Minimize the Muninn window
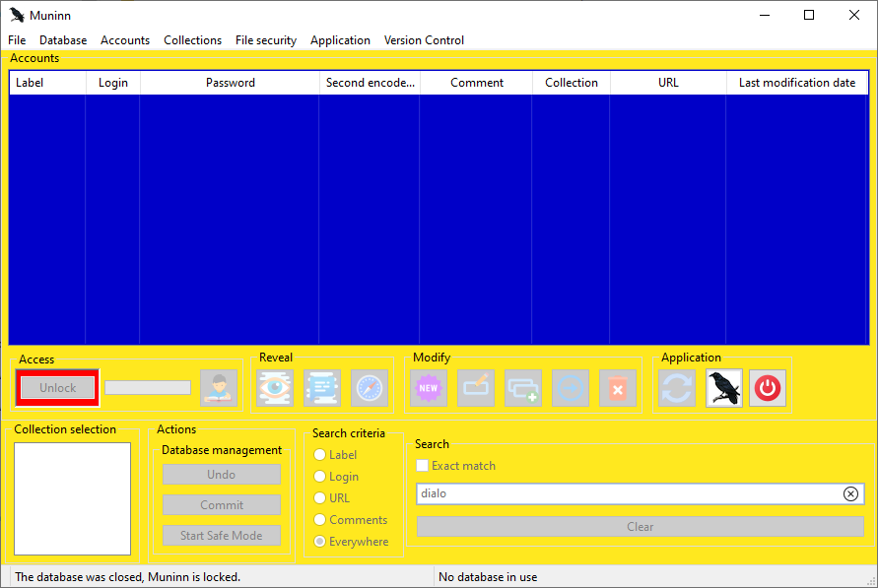 (x=765, y=15)
